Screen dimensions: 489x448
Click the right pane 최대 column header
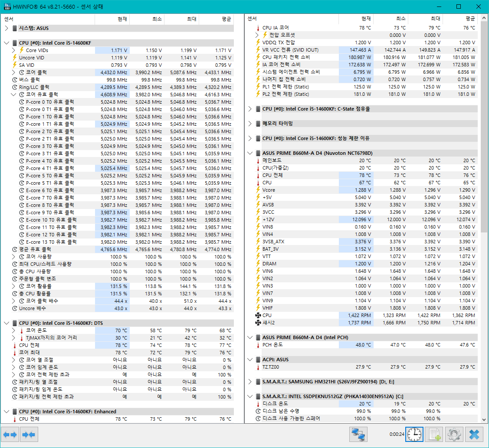point(426,19)
